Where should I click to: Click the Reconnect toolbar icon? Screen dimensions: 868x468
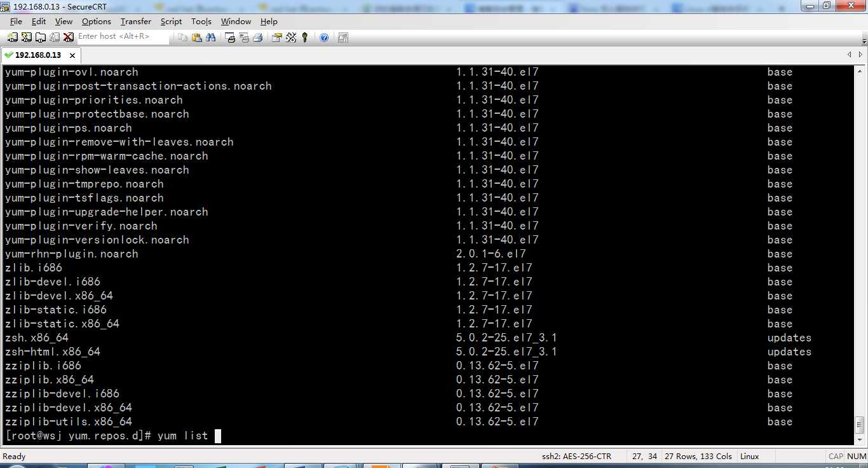pyautogui.click(x=55, y=38)
